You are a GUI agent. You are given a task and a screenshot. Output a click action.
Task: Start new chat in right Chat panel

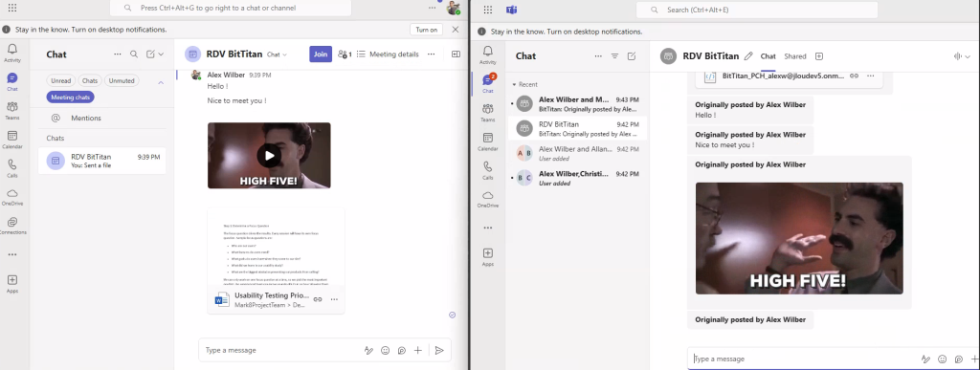tap(632, 56)
